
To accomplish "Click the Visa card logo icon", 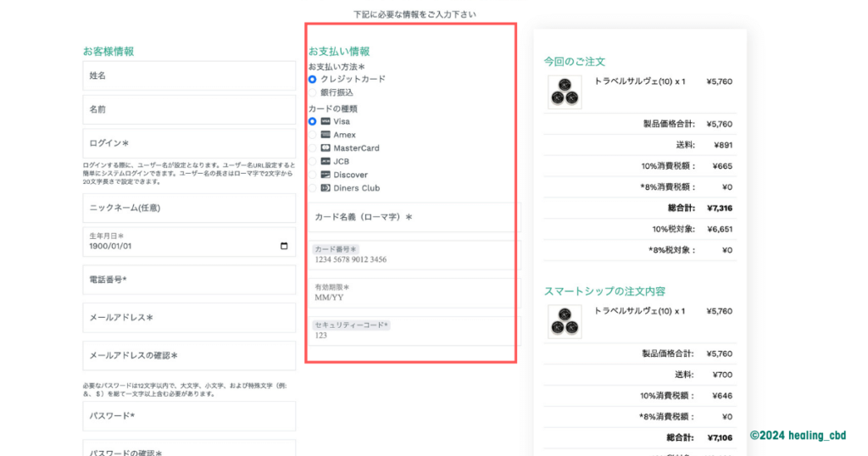I will (x=325, y=121).
